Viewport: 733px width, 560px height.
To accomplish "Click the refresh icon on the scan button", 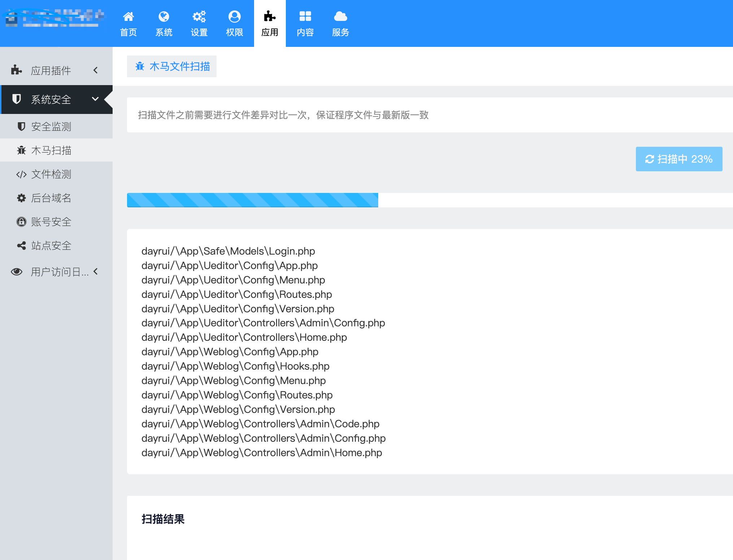I will pos(649,159).
